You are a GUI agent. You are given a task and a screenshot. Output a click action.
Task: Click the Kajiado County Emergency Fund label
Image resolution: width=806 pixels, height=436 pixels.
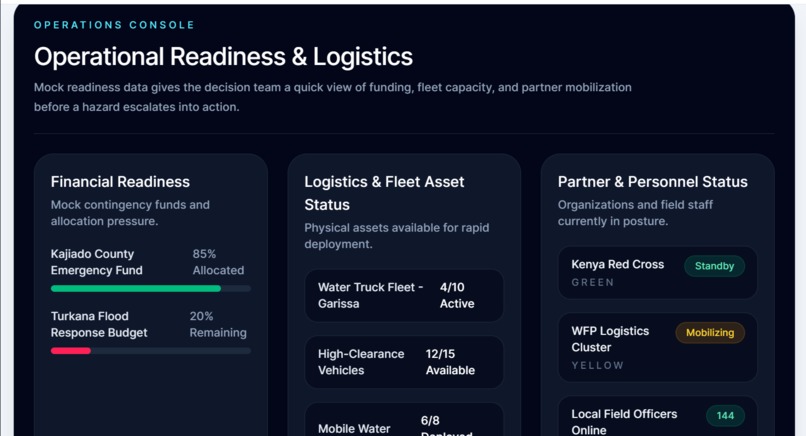coord(97,262)
